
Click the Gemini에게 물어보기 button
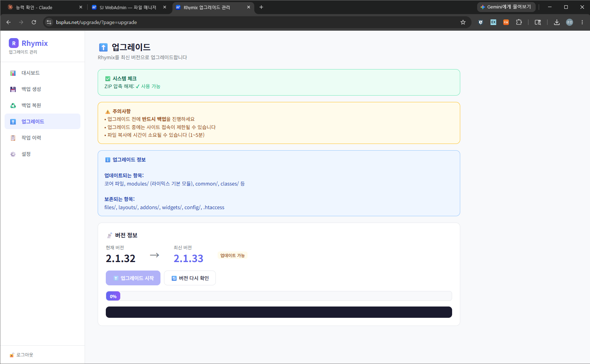point(506,7)
